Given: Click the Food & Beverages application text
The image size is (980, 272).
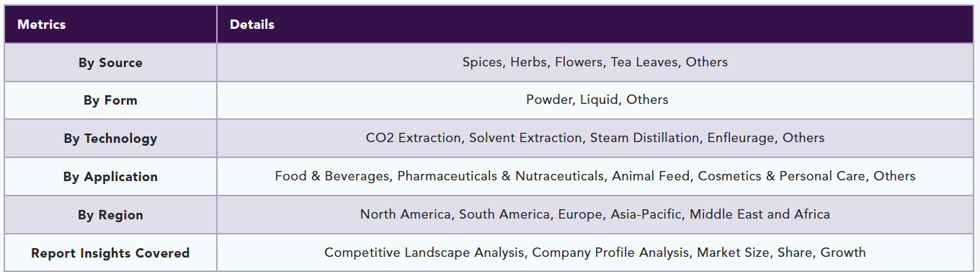Looking at the screenshot, I should pyautogui.click(x=332, y=176).
